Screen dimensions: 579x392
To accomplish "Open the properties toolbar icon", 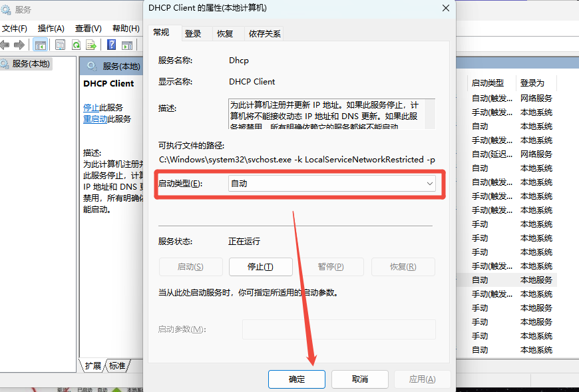I will pos(60,45).
